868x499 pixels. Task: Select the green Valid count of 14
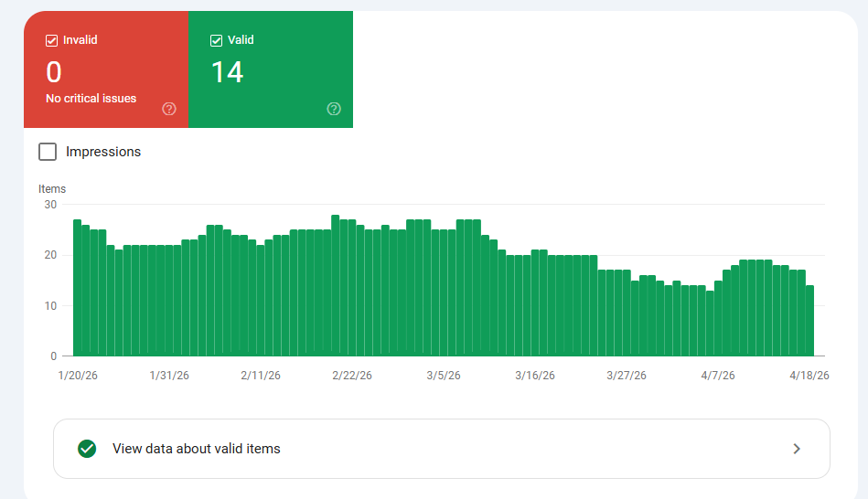(227, 71)
